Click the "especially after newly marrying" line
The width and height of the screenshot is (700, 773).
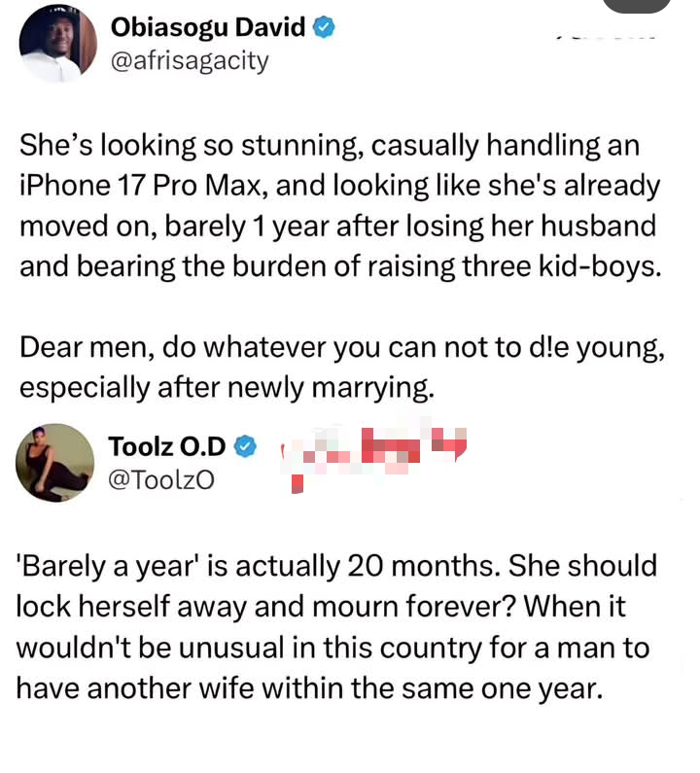[x=225, y=386]
